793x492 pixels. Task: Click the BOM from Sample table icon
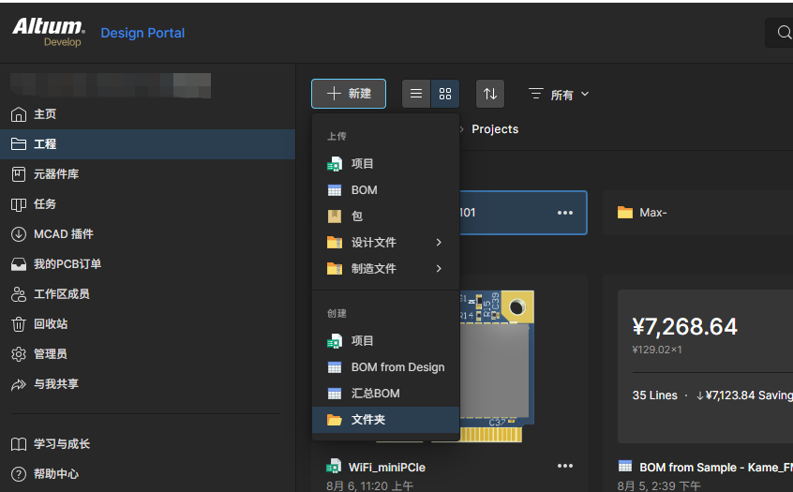point(626,466)
